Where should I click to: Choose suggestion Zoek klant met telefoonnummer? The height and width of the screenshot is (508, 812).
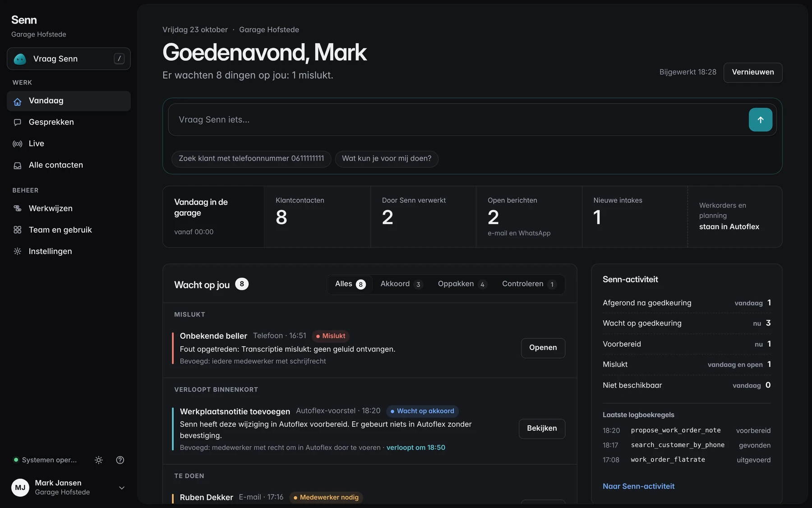[251, 158]
